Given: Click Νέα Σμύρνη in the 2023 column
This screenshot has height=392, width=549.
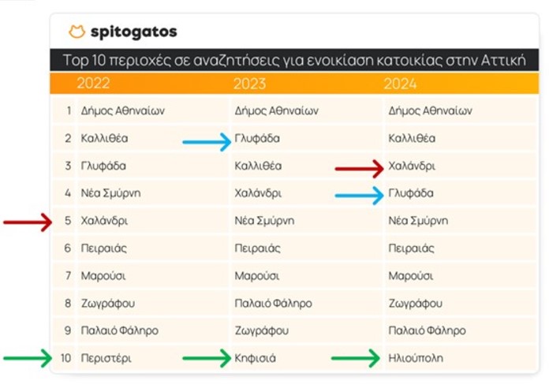Looking at the screenshot, I should (x=264, y=221).
